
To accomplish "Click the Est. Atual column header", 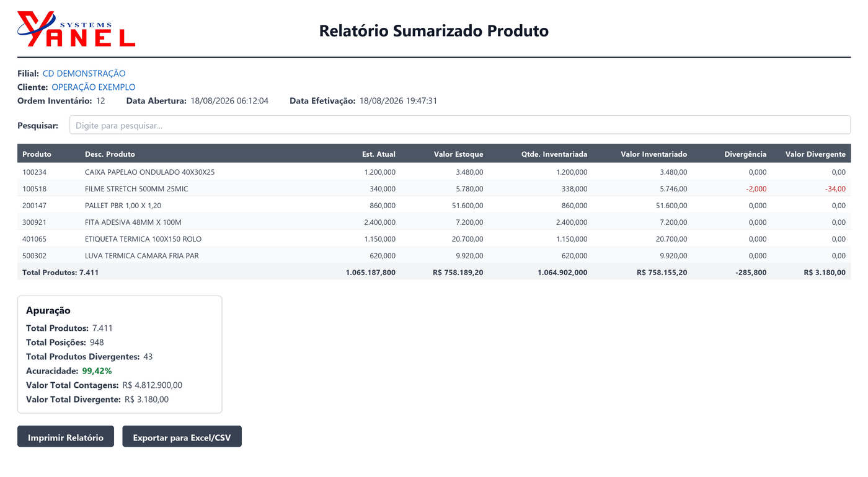I will coord(379,154).
